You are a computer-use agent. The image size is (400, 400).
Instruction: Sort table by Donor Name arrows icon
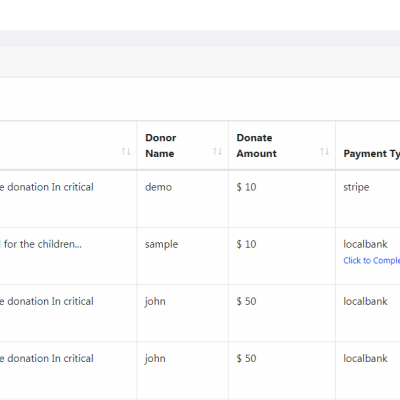pos(218,152)
